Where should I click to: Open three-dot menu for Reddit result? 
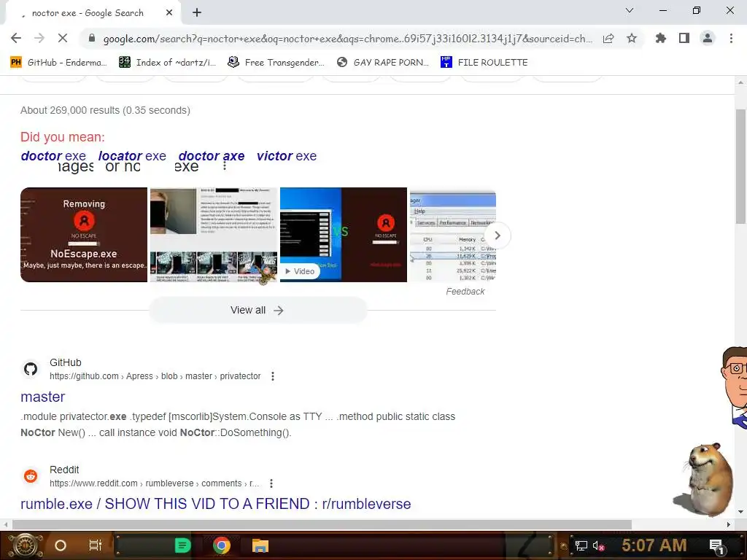[x=271, y=483]
